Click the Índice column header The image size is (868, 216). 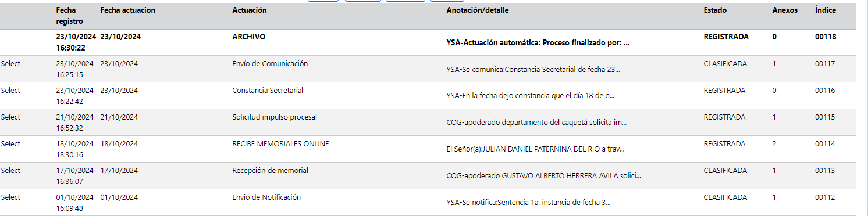point(826,10)
